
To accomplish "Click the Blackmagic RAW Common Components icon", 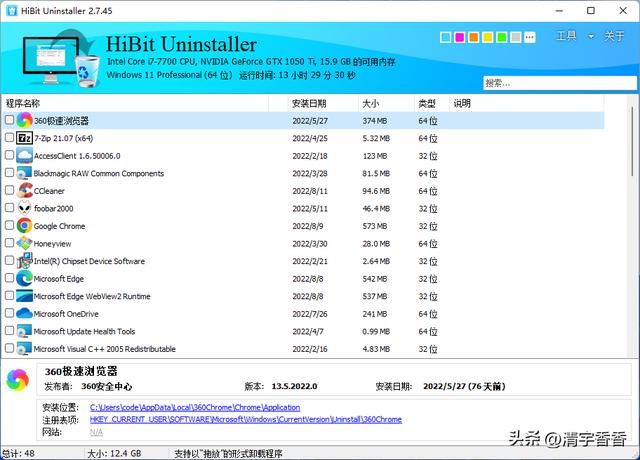I will pyautogui.click(x=24, y=173).
